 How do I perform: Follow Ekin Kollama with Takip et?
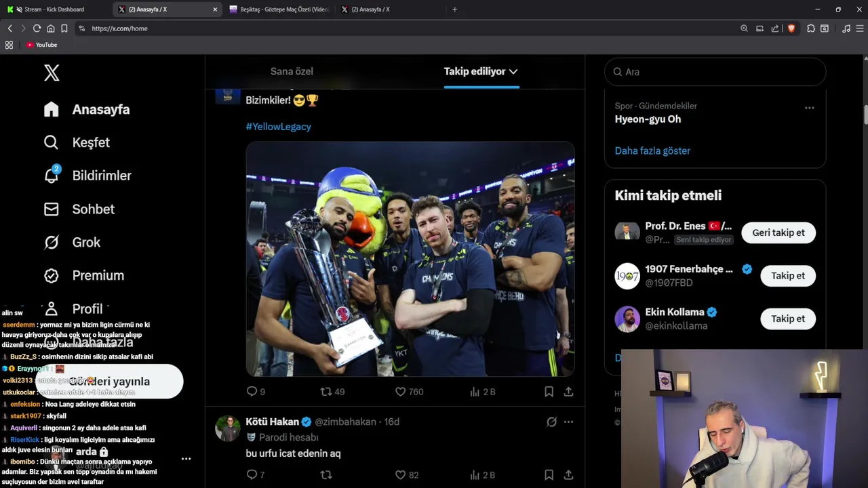point(788,319)
